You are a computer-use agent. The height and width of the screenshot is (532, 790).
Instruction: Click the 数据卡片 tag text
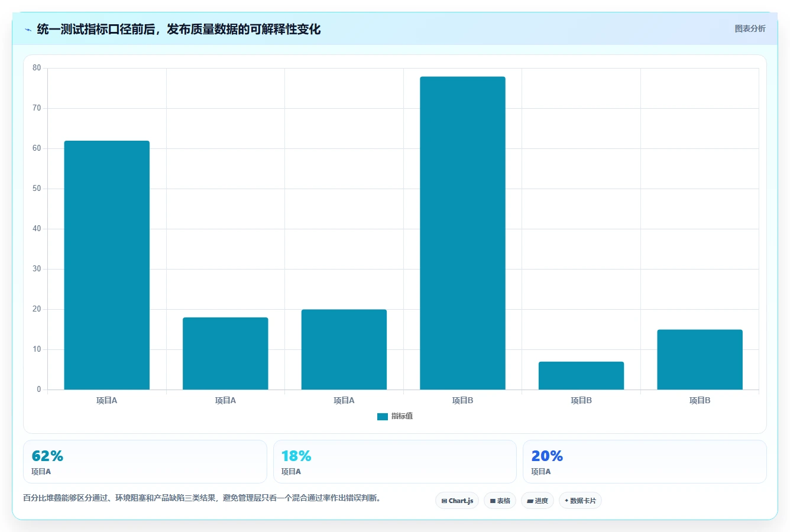coord(583,501)
